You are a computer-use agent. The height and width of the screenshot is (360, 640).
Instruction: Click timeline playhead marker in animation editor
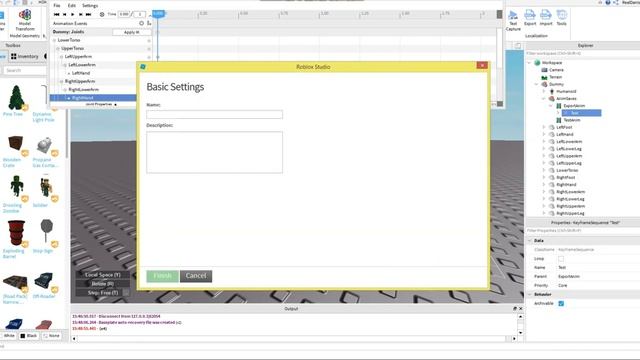[x=158, y=14]
